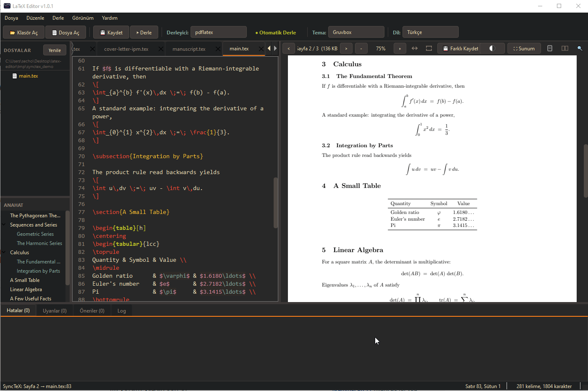Image resolution: width=588 pixels, height=391 pixels.
Task: Open the Log tab
Action: [x=122, y=311]
